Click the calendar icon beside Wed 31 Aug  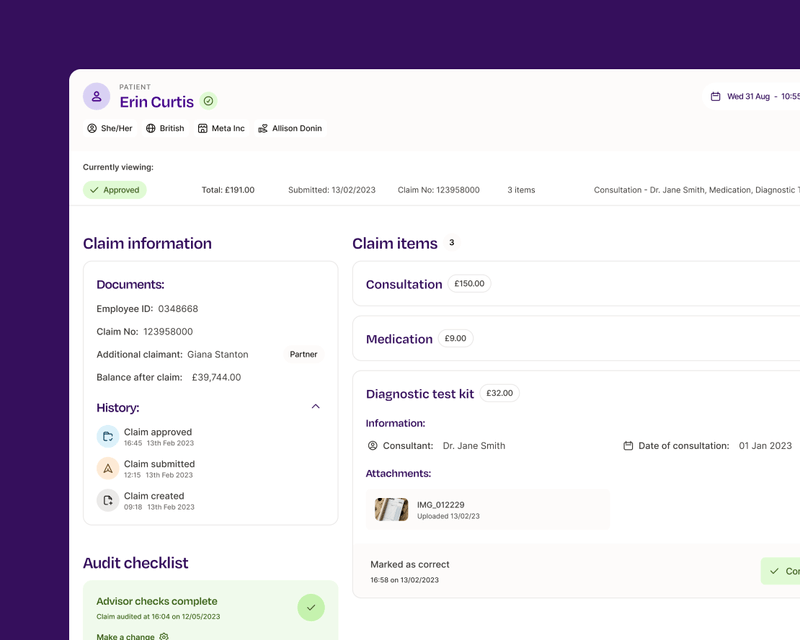tap(716, 96)
